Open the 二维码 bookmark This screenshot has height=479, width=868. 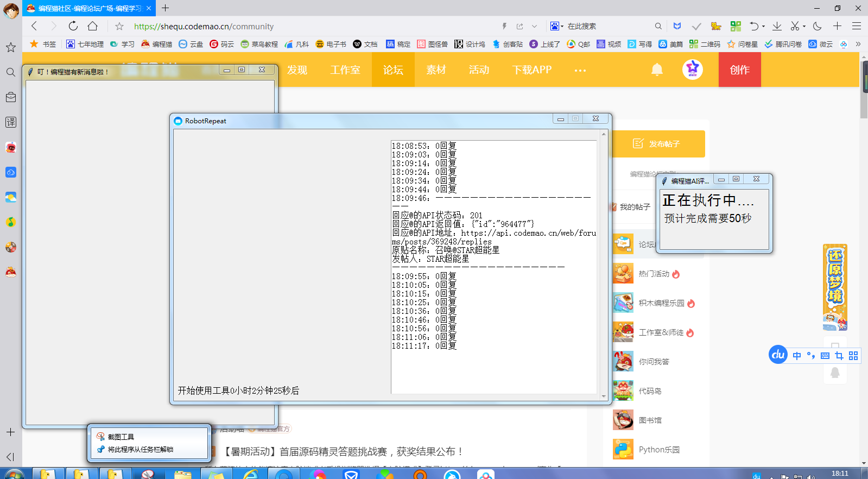click(x=705, y=44)
